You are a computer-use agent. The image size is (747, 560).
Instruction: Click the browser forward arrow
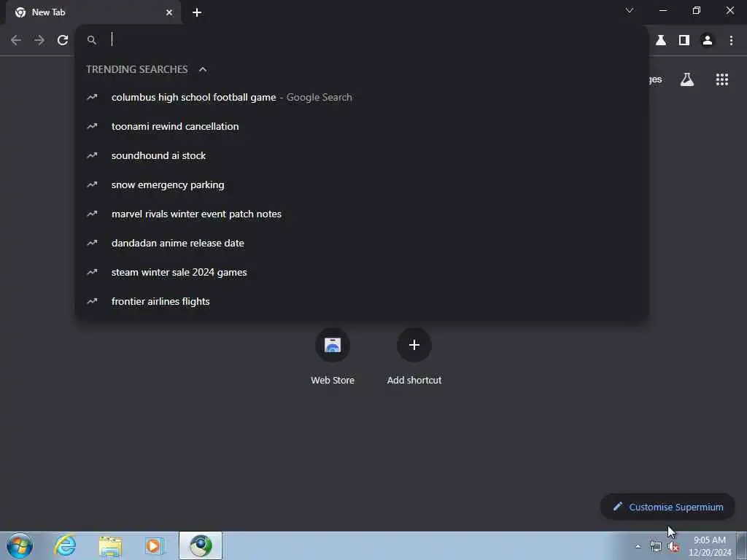(39, 41)
